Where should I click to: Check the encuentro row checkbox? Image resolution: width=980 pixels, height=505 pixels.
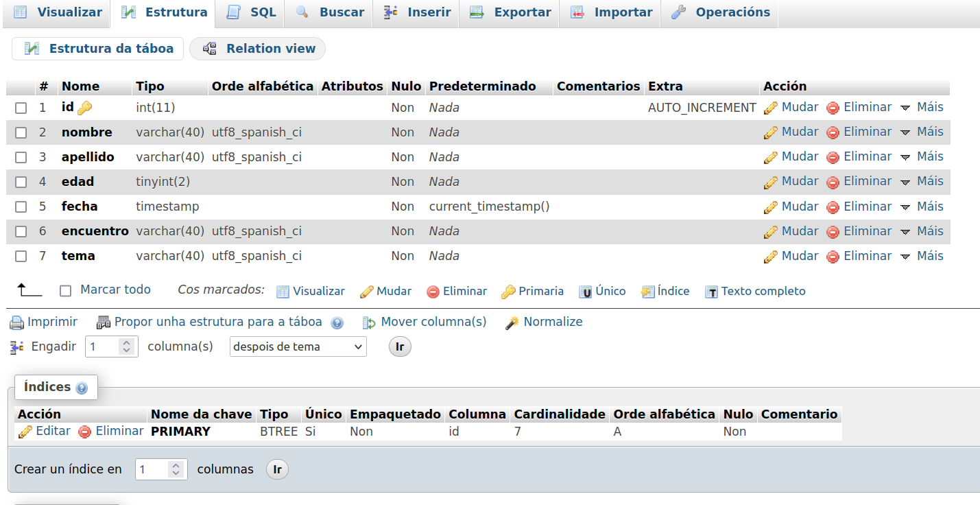pos(21,231)
